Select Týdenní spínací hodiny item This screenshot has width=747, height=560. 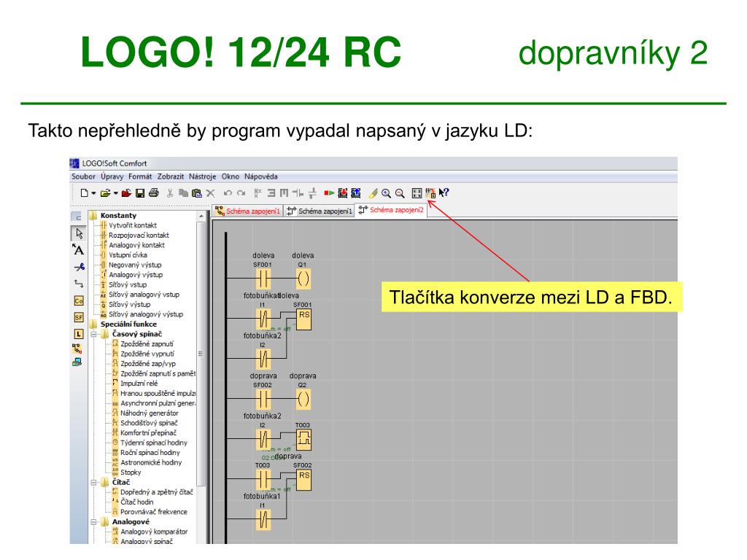pyautogui.click(x=153, y=443)
